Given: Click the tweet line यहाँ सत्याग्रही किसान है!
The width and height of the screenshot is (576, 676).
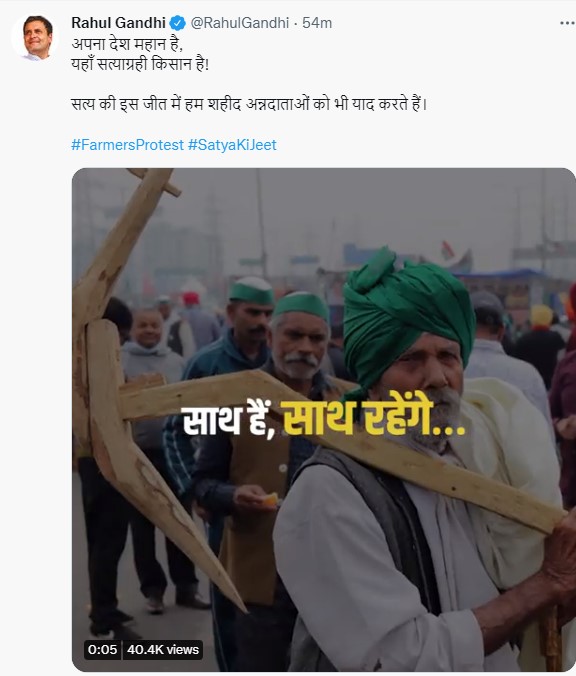Looking at the screenshot, I should click(x=140, y=64).
